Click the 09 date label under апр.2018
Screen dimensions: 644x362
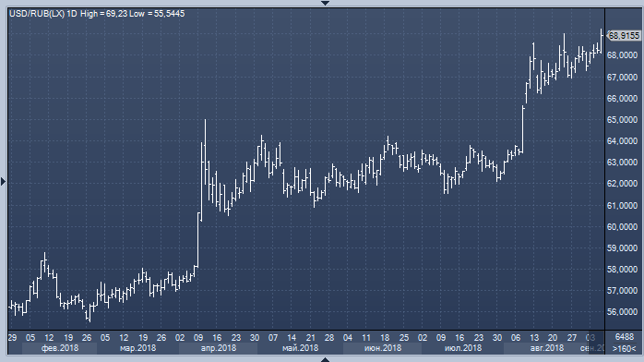pos(198,338)
